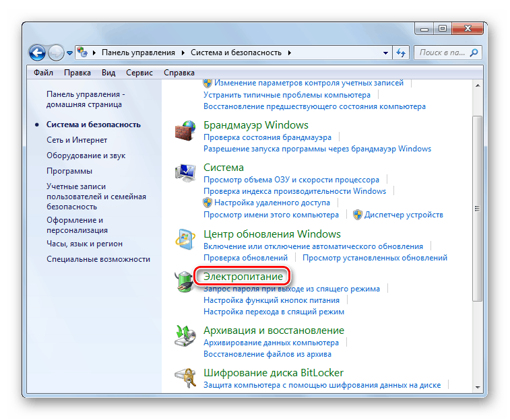Click the Power Options battery icon
The width and height of the screenshot is (510, 420).
click(x=185, y=281)
